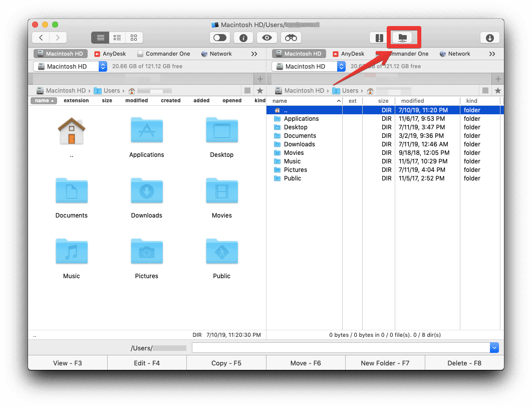532x407 pixels.
Task: Click the network share folder toolbar icon
Action: [402, 38]
